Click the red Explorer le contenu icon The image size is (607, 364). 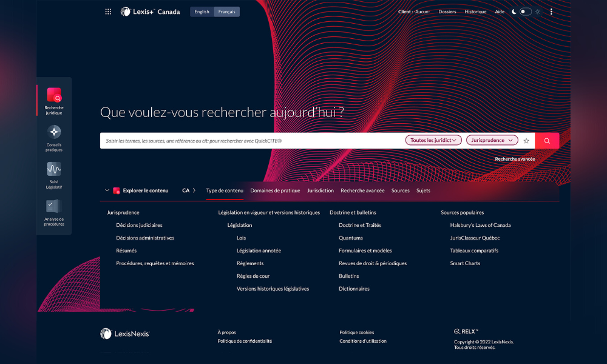click(x=116, y=190)
